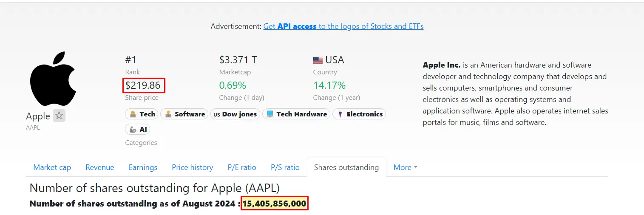Screen dimensions: 644x215
Task: Switch to the Revenue tab
Action: click(100, 167)
